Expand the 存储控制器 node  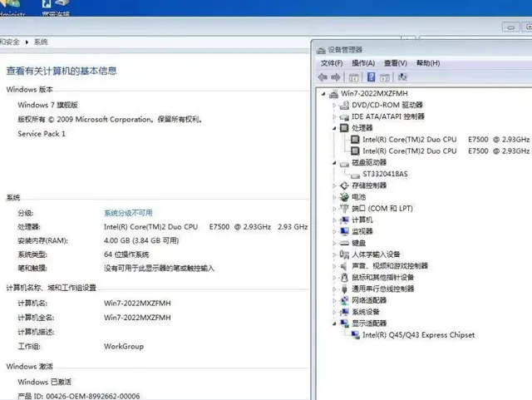click(334, 185)
